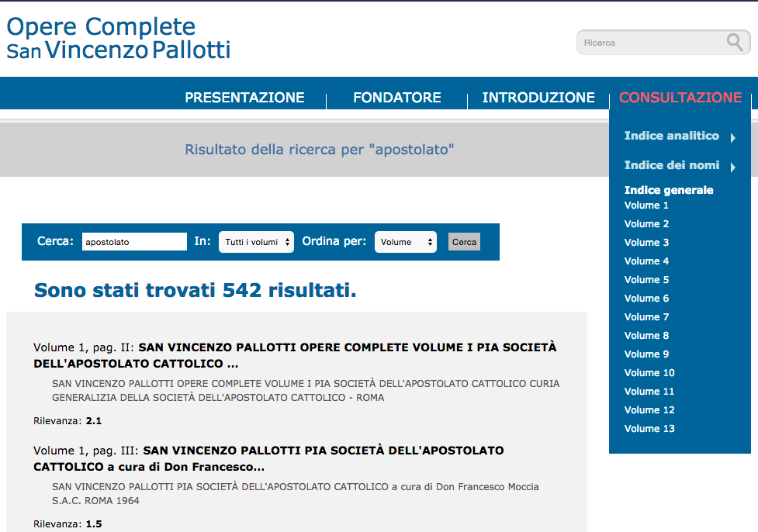Open Volume 3 from the index
The image size is (758, 532).
(646, 243)
